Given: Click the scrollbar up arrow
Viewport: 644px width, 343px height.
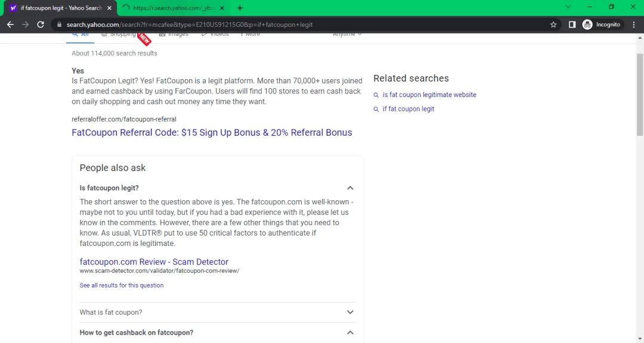Looking at the screenshot, I should pos(640,38).
